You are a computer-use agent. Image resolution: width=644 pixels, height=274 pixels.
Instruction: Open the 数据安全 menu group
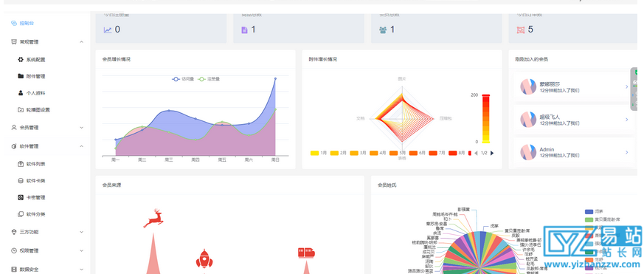[x=47, y=270]
